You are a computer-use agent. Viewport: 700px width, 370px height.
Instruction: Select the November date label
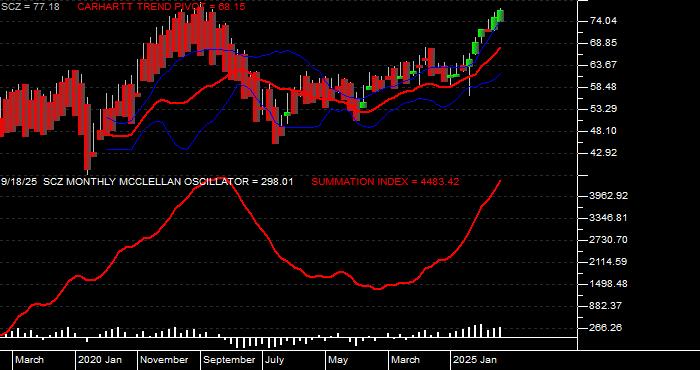(x=164, y=360)
